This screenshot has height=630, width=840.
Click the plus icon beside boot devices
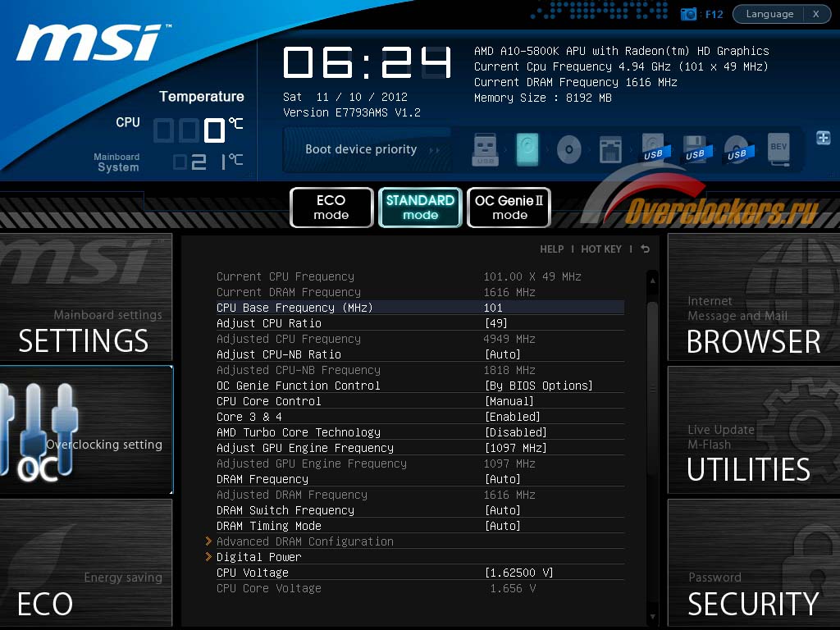823,138
